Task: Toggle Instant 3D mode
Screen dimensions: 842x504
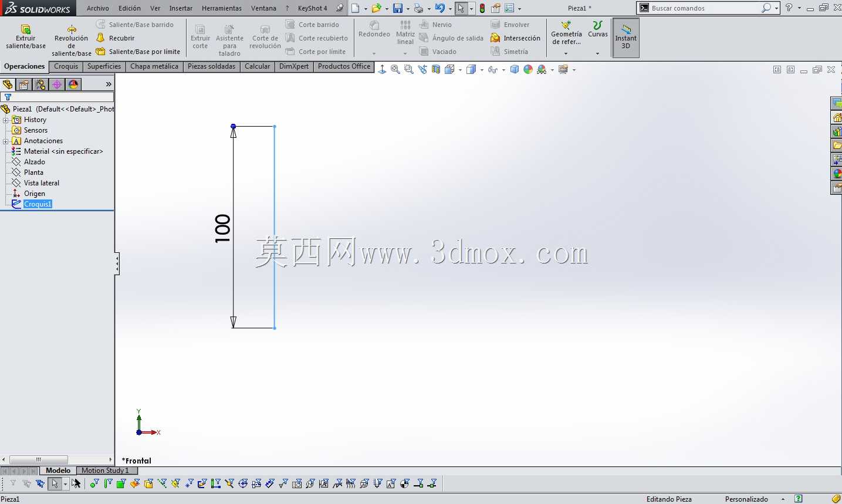Action: coord(625,38)
